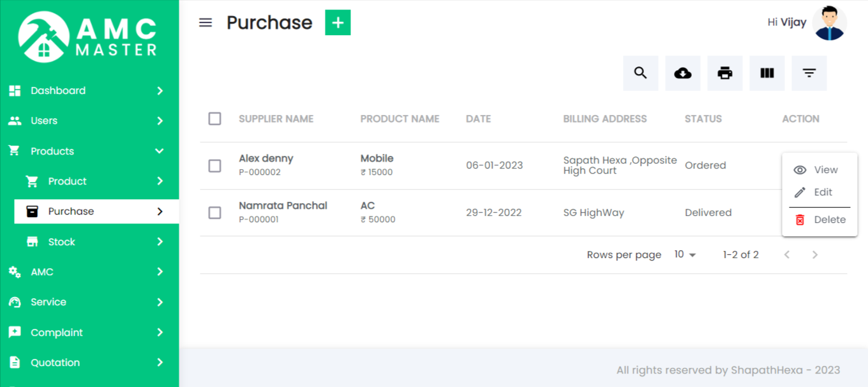Click the green plus button to add purchase

pyautogui.click(x=337, y=22)
